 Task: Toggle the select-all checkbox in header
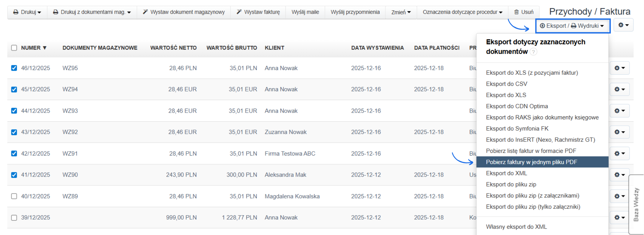click(x=14, y=48)
